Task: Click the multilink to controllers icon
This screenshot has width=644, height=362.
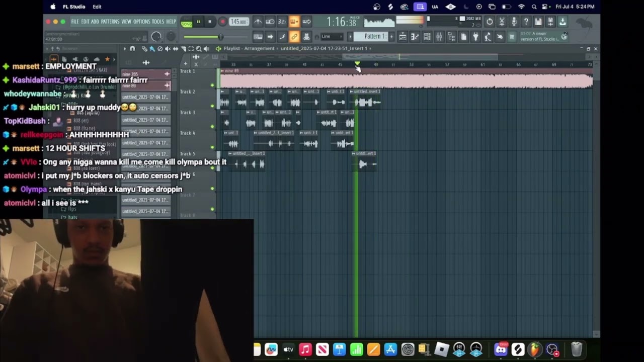Action: [306, 37]
